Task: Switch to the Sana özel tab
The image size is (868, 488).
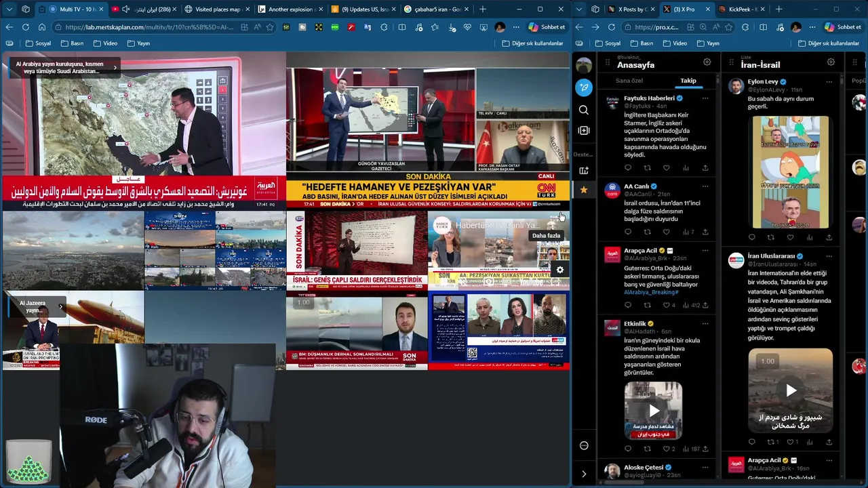Action: [629, 81]
